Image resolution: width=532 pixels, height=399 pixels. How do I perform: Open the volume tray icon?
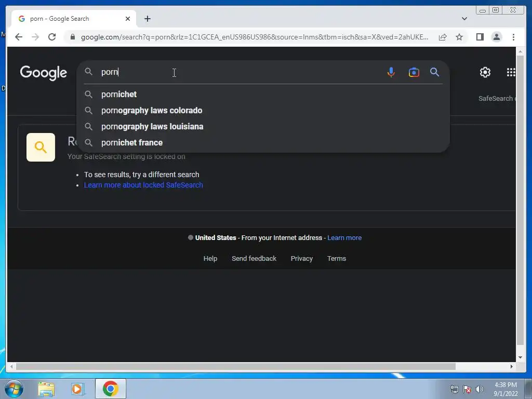480,389
